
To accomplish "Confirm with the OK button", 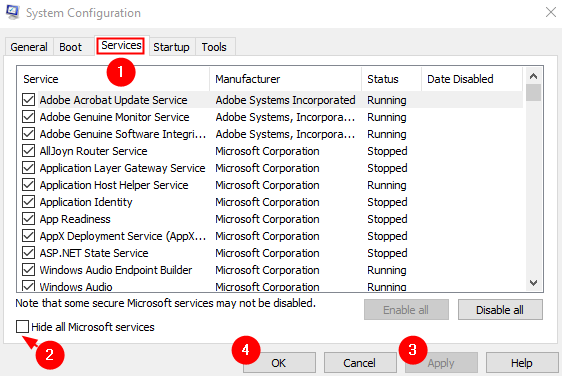I will pos(279,363).
